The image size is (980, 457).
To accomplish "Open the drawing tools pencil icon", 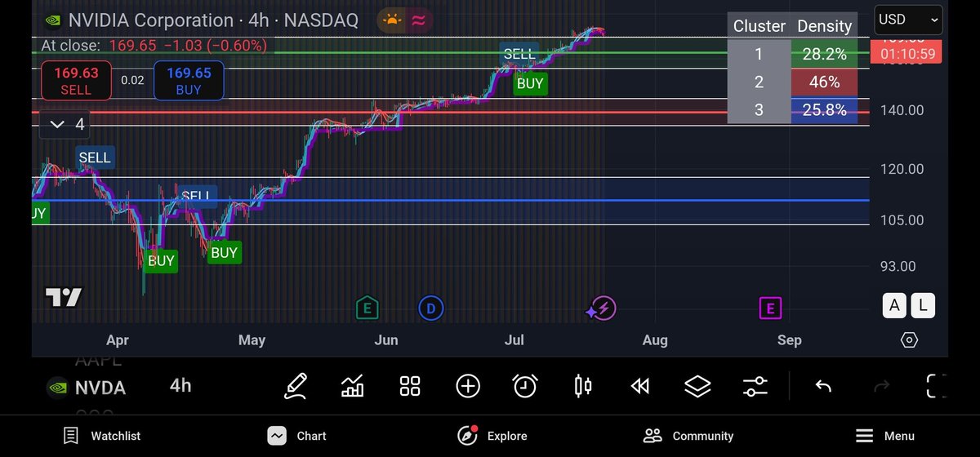I will (295, 385).
